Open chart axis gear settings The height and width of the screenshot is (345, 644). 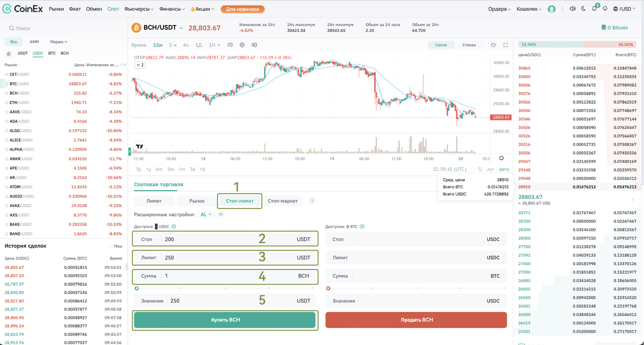(501, 158)
